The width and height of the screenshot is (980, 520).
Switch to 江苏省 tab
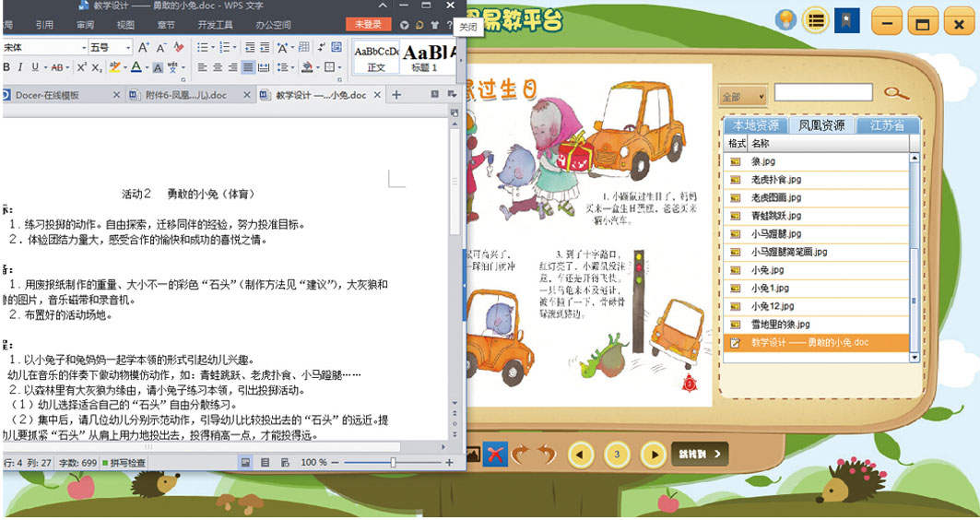point(888,125)
